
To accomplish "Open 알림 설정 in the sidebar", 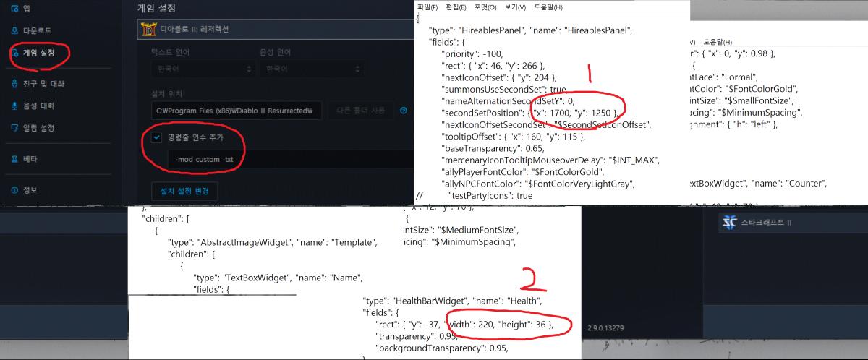I will pyautogui.click(x=33, y=128).
